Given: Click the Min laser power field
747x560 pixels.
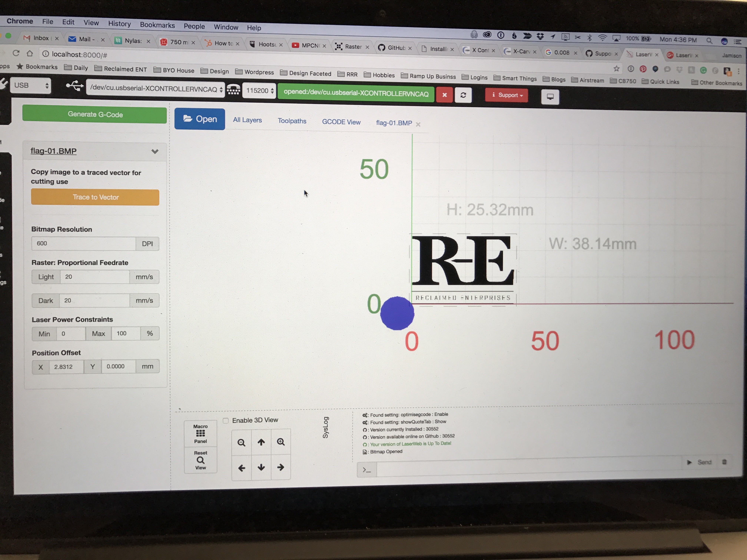Looking at the screenshot, I should pyautogui.click(x=71, y=334).
